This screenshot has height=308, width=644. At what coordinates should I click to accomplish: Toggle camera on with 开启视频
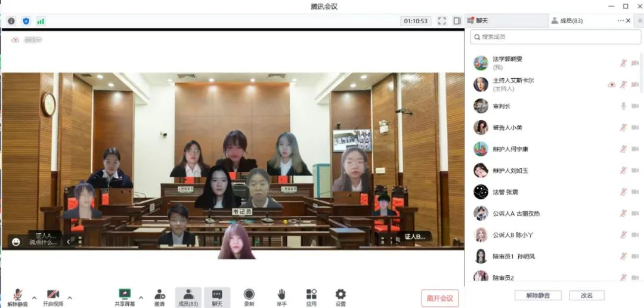(x=52, y=295)
